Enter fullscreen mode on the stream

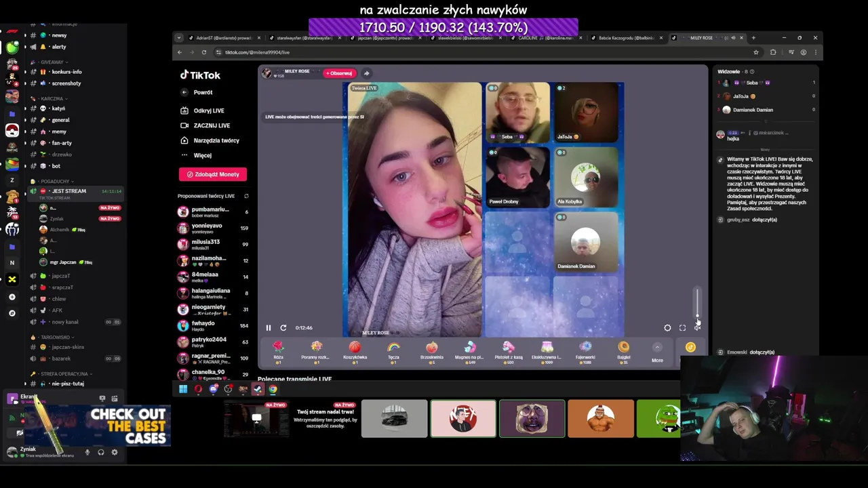click(x=682, y=327)
